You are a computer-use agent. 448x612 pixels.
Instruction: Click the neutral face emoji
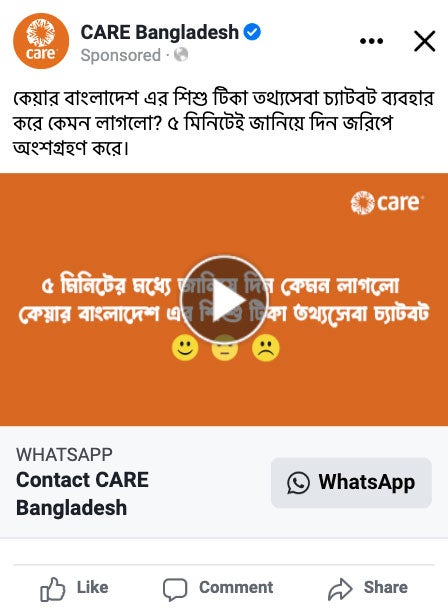pyautogui.click(x=225, y=350)
